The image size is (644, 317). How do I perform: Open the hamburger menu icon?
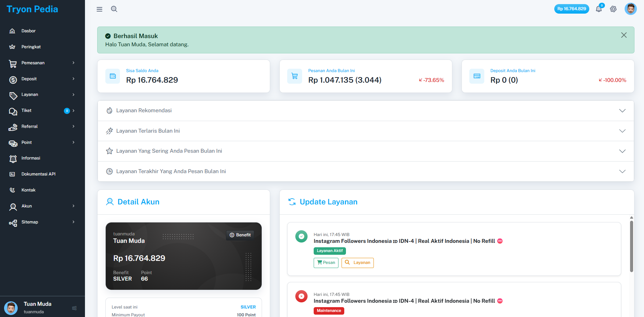tap(99, 9)
